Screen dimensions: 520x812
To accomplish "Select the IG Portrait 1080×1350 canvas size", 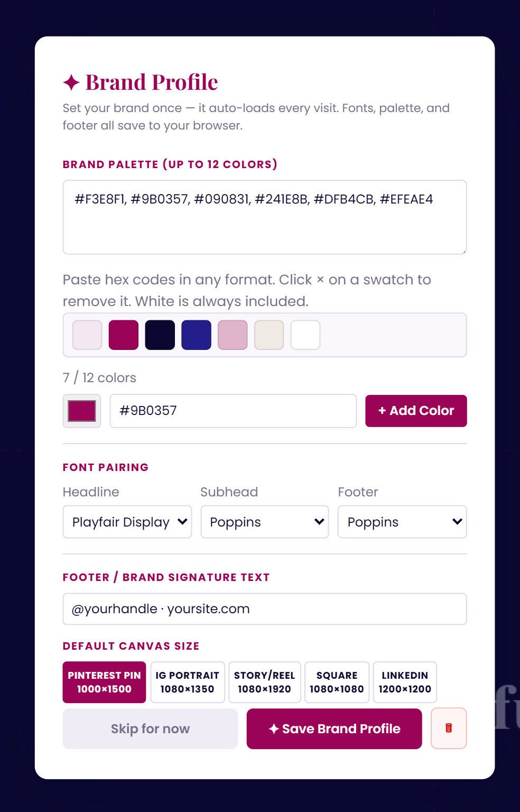I will [188, 682].
